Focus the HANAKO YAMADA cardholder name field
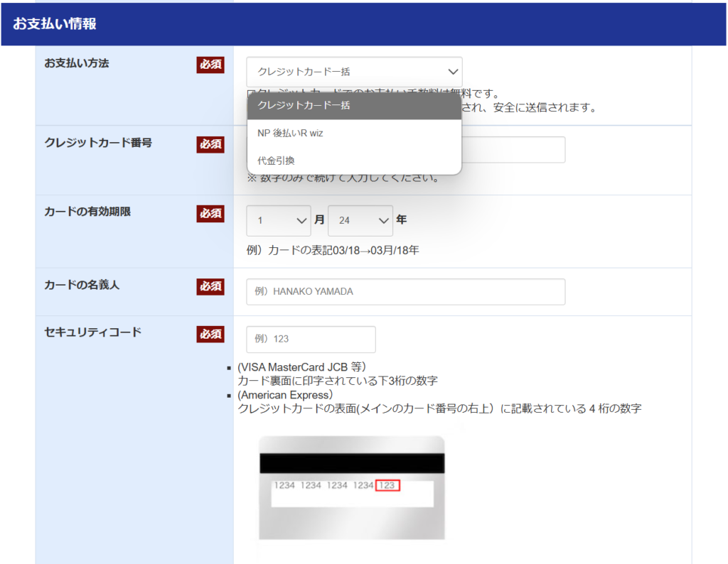The width and height of the screenshot is (728, 564). pyautogui.click(x=405, y=291)
